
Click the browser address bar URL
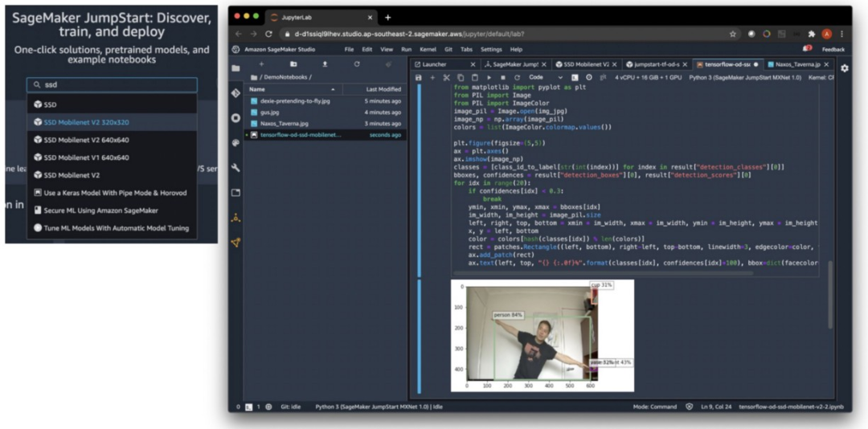pos(410,34)
